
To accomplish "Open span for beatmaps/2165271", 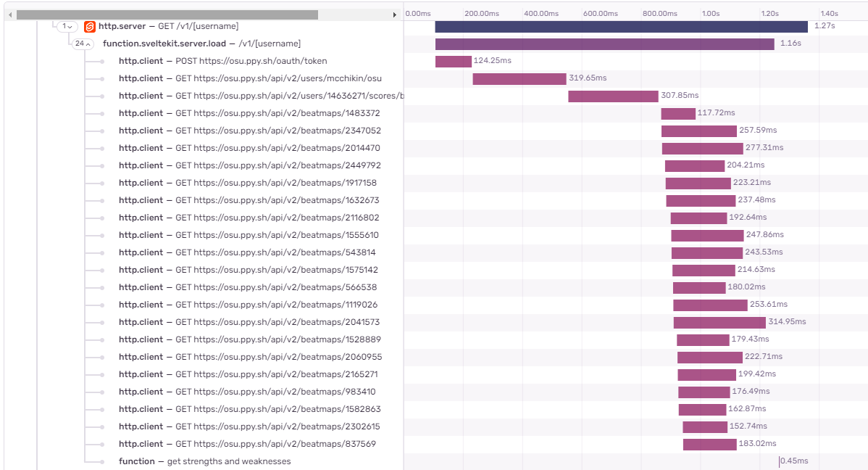I will point(248,374).
